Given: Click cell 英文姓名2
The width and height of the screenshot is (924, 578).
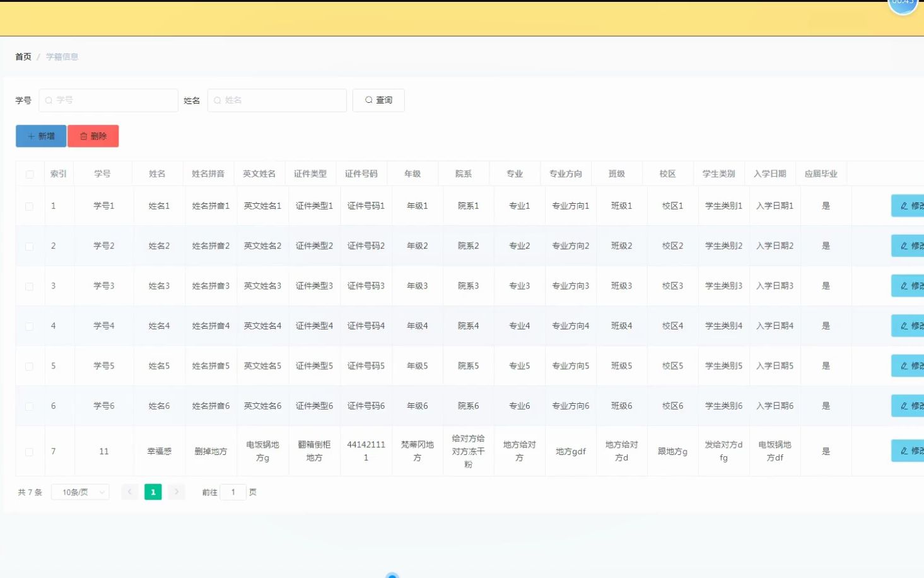Looking at the screenshot, I should click(262, 245).
